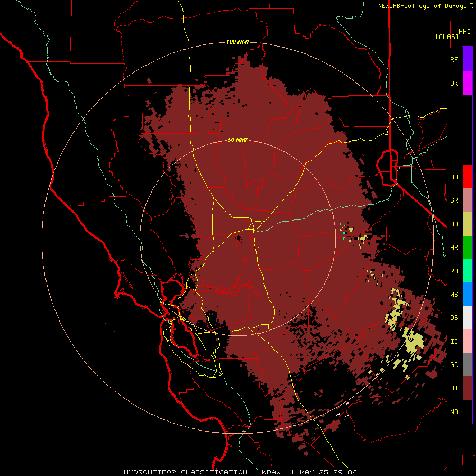The height and width of the screenshot is (476, 476).
Task: Click the HR legend label
Action: (x=454, y=248)
